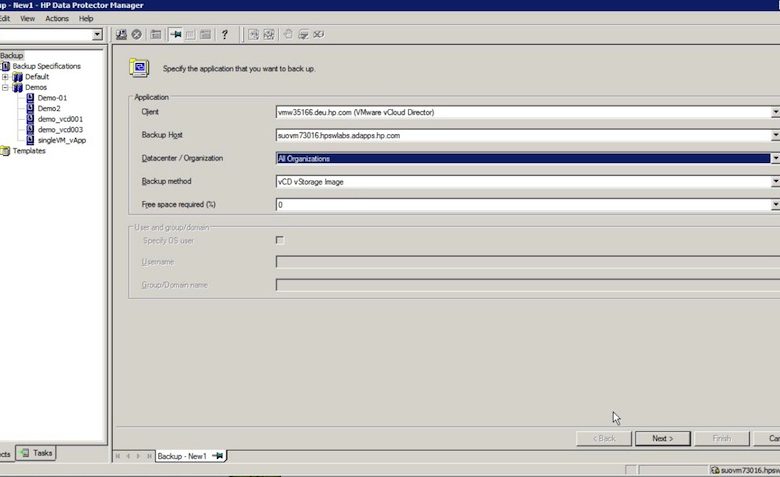The height and width of the screenshot is (477, 780).
Task: Click the Backup Specifications book icon
Action: tap(5, 66)
